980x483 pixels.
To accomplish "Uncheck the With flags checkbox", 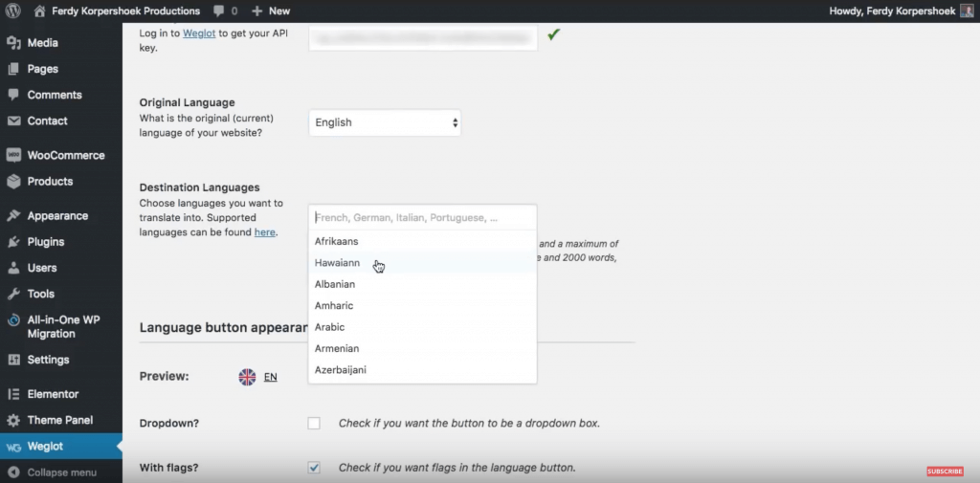I will 314,468.
